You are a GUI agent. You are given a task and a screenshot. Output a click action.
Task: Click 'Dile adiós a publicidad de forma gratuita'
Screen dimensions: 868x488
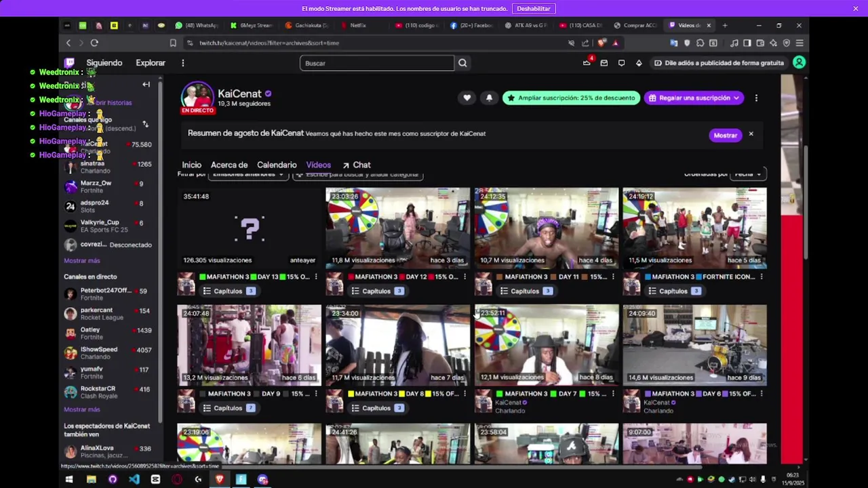[719, 63]
